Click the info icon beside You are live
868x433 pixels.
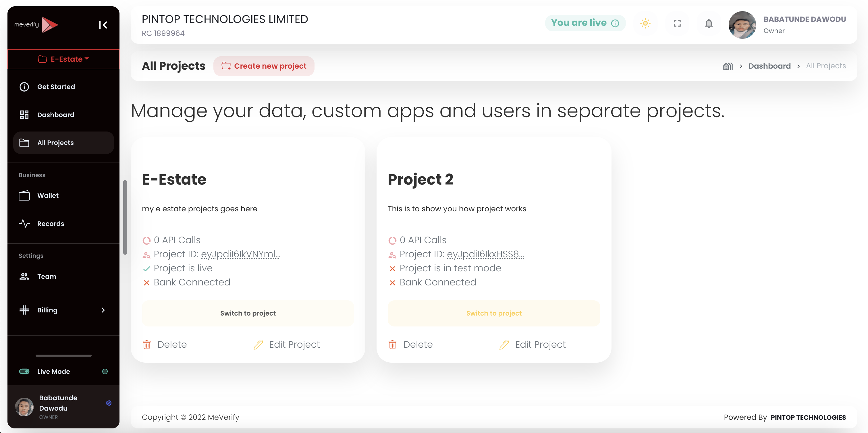coord(615,23)
